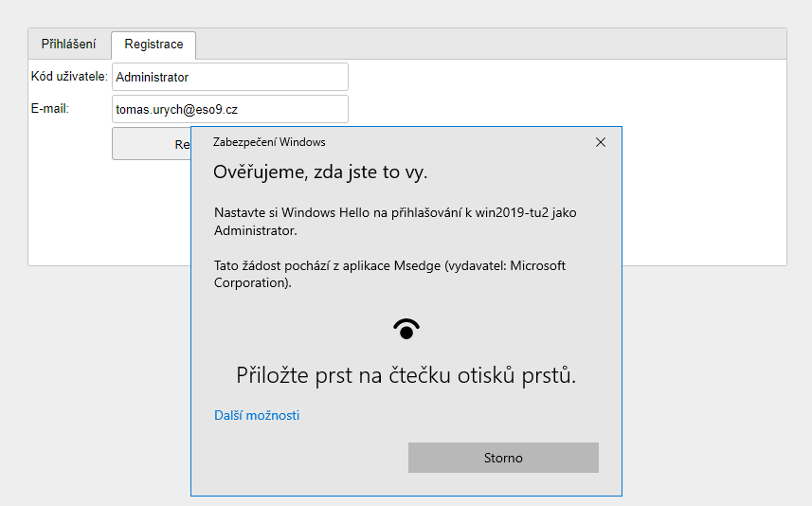812x506 pixels.
Task: Close the Zabezpečení Windows dialog
Action: point(600,142)
